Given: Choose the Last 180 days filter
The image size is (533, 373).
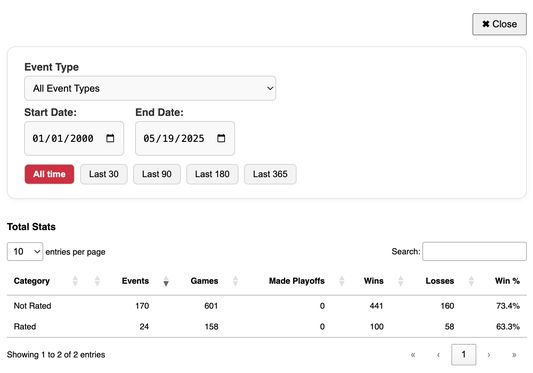Looking at the screenshot, I should 212,174.
